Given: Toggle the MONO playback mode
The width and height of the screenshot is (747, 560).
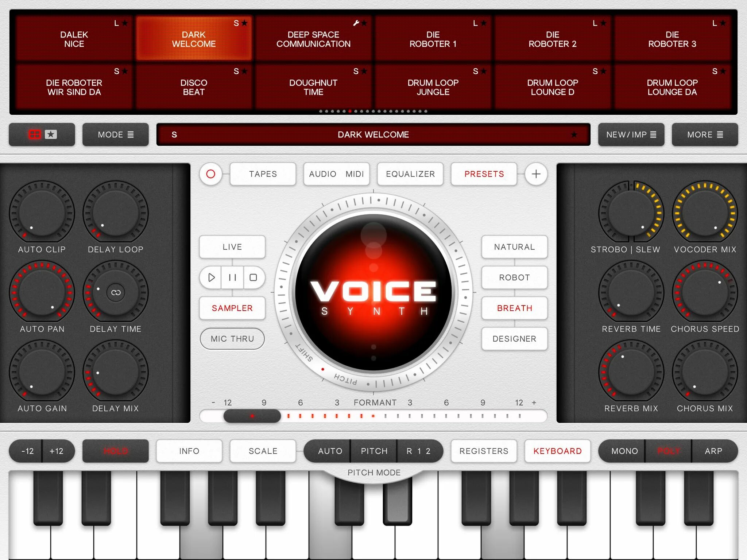Looking at the screenshot, I should (x=619, y=451).
